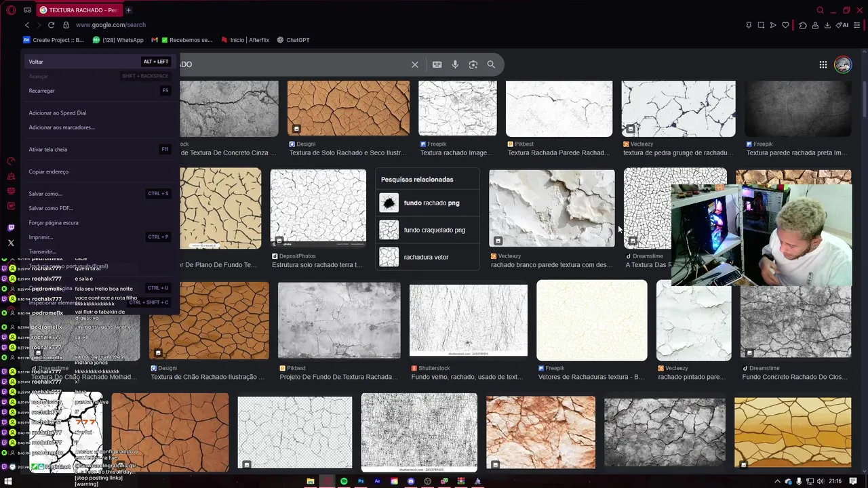Click the snapshot capture icon in toolbar

point(761,25)
